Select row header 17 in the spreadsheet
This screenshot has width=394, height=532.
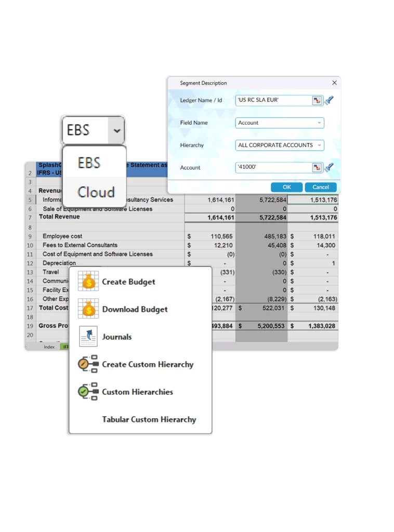point(30,308)
